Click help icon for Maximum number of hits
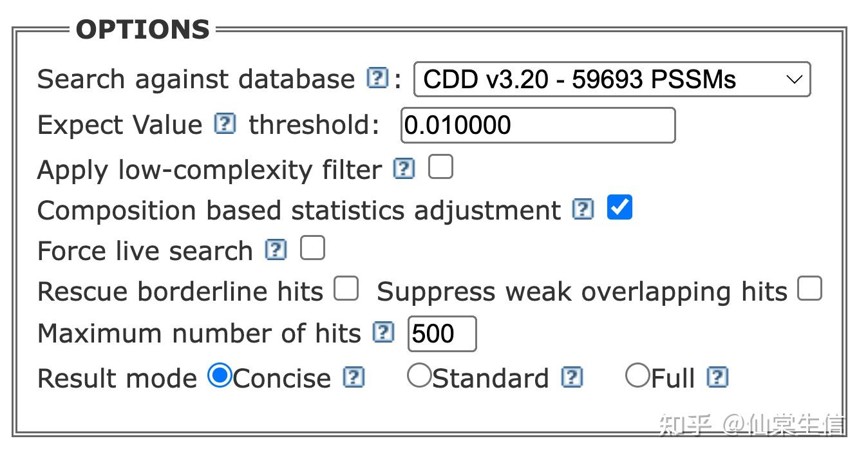This screenshot has width=868, height=461. click(x=383, y=333)
